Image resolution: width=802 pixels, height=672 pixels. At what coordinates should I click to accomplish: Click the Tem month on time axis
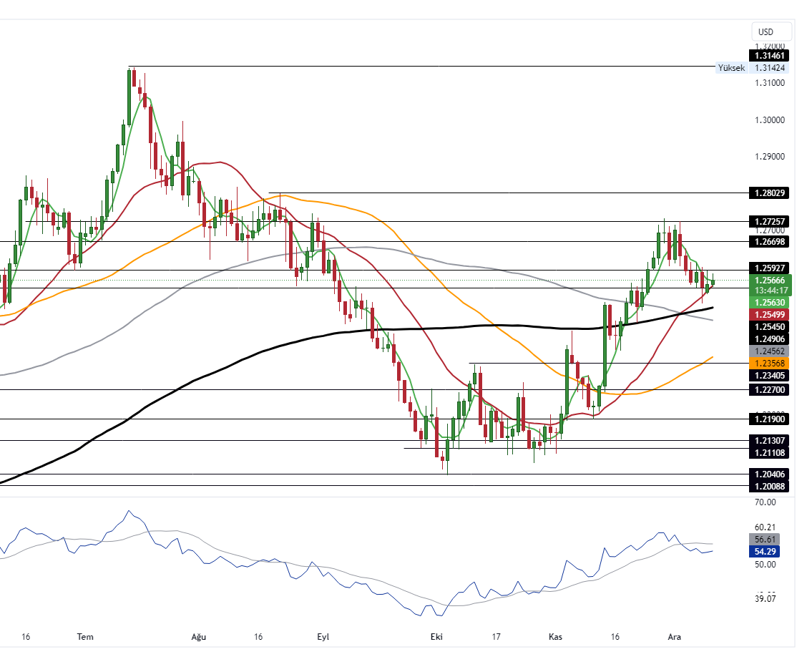coord(85,636)
